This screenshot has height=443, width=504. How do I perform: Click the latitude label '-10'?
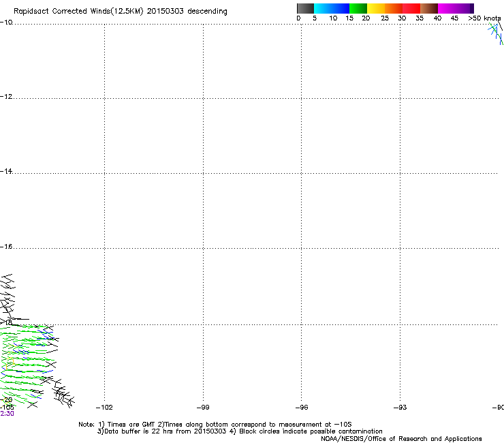pos(6,22)
